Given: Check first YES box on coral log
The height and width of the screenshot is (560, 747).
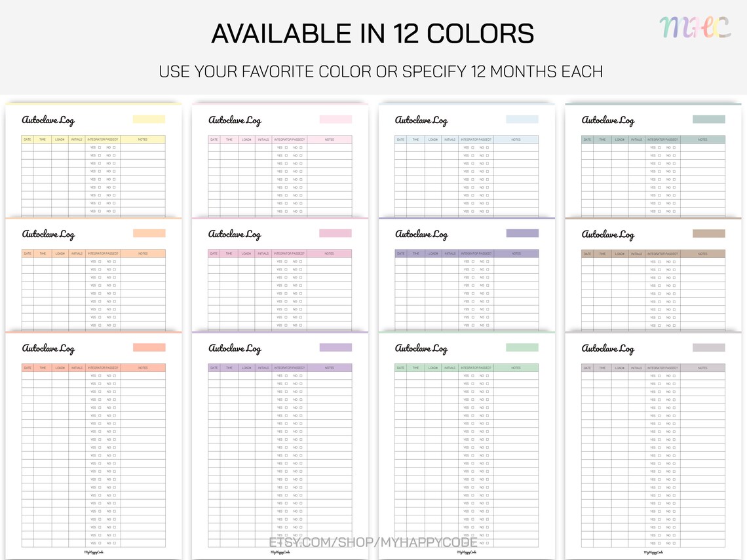Looking at the screenshot, I should 100,376.
